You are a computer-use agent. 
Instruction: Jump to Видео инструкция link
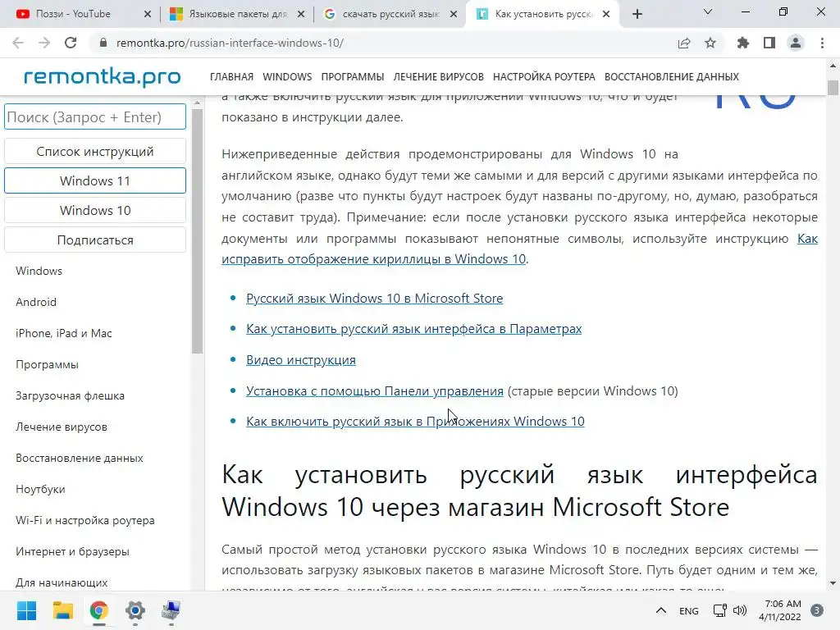point(300,359)
